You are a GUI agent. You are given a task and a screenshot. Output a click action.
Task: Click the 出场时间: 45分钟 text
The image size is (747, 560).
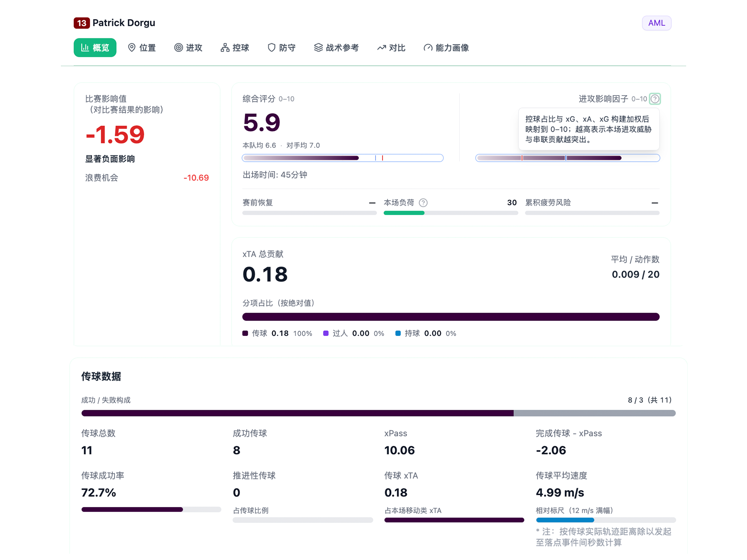click(x=275, y=175)
